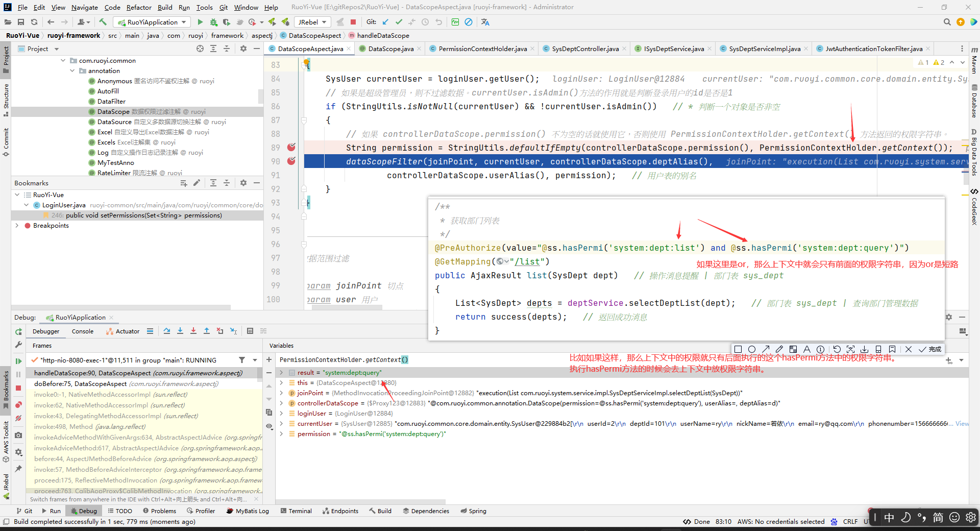Open the Terminal tool window button
Screen dimensions: 980x531
(x=296, y=511)
